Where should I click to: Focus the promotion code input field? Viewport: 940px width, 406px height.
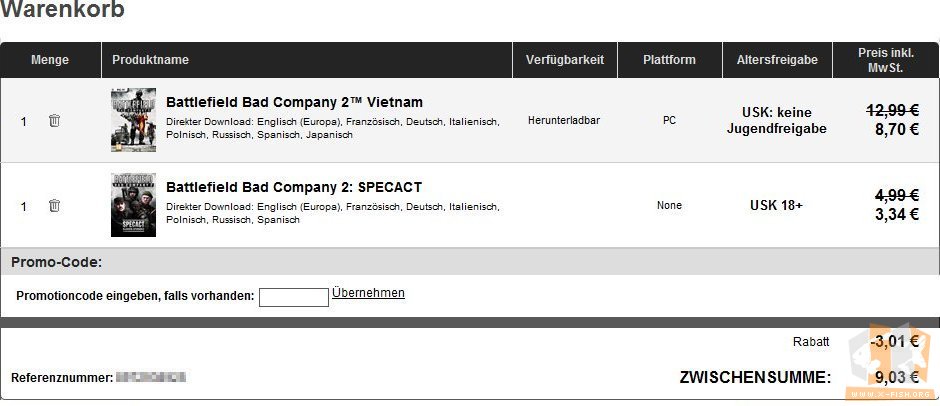coord(294,297)
